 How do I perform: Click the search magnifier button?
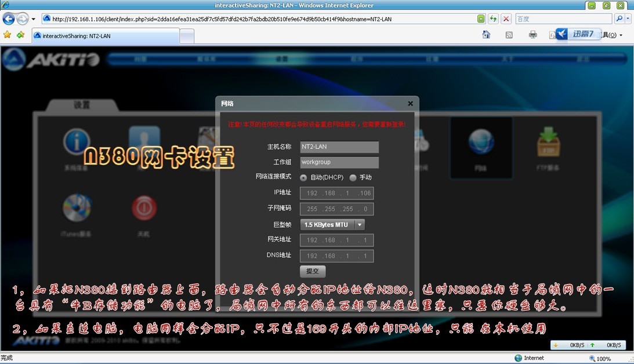[619, 19]
